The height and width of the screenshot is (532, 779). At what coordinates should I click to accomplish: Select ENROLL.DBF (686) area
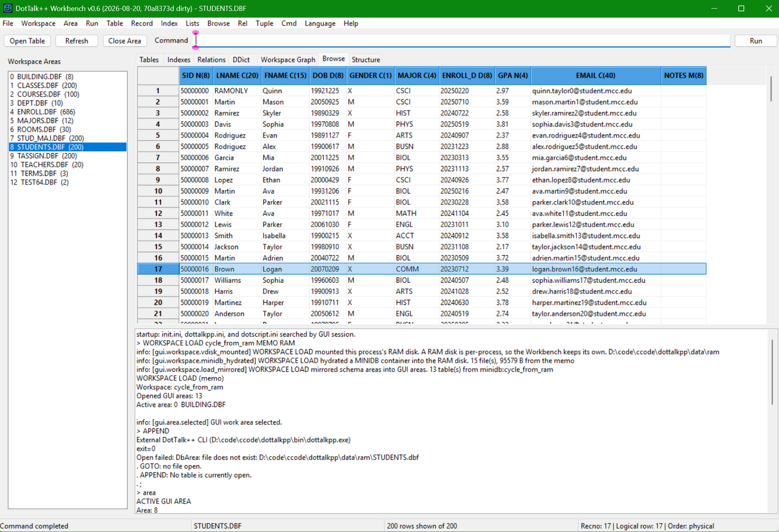point(67,112)
